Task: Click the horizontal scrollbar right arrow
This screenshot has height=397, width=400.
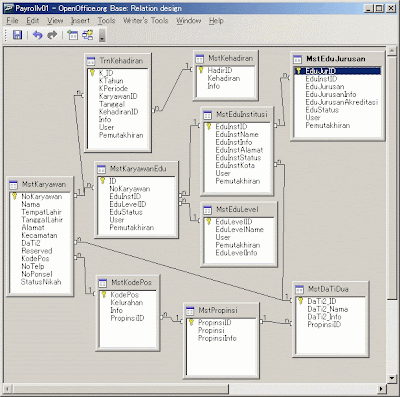Action: point(381,388)
